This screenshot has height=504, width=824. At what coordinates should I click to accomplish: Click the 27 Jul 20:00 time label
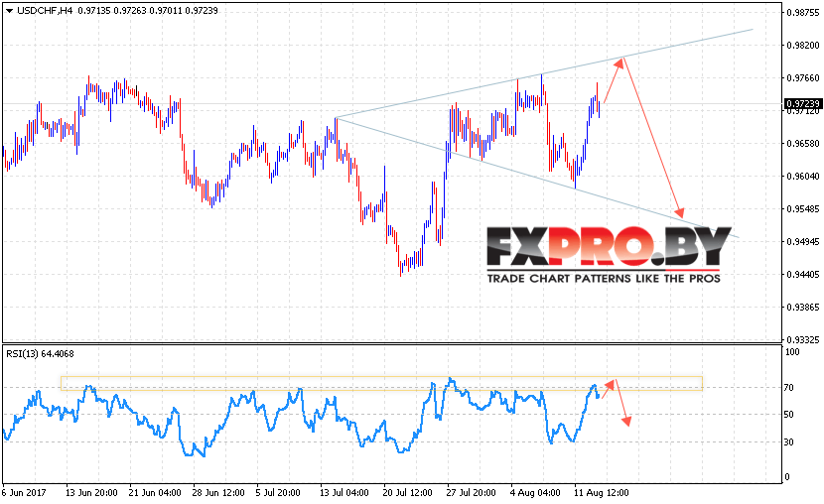pyautogui.click(x=471, y=493)
